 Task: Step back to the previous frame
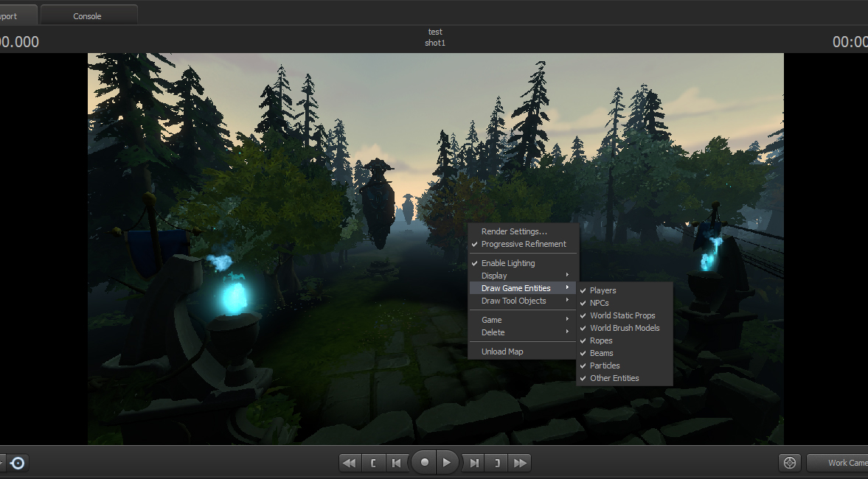396,463
